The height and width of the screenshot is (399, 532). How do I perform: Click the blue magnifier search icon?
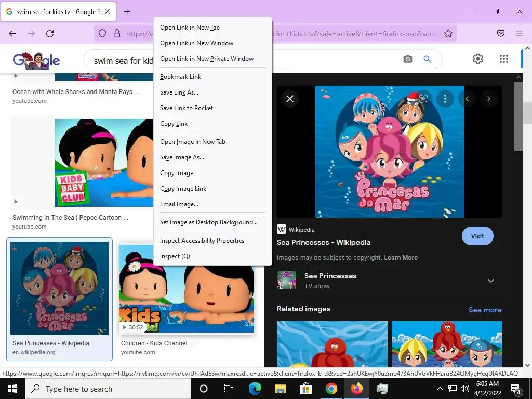[427, 59]
